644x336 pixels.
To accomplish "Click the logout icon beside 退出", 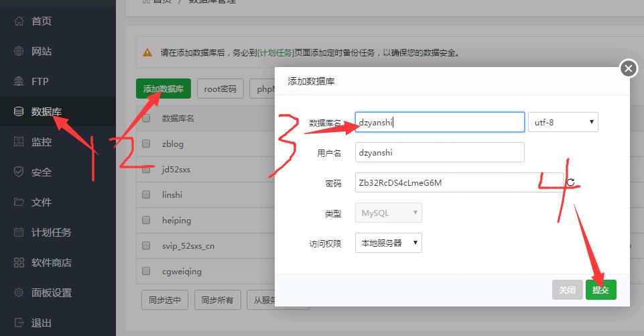I will point(19,323).
